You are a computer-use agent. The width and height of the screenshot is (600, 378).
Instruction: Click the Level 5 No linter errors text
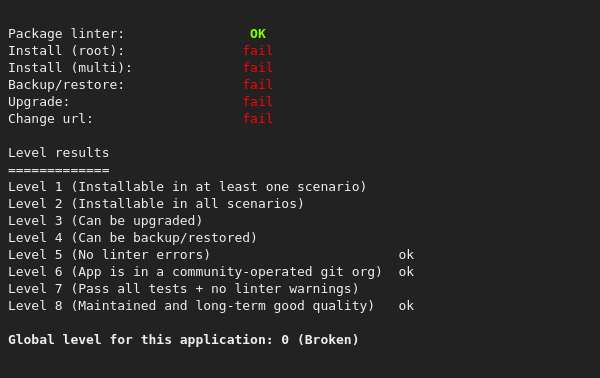click(109, 255)
